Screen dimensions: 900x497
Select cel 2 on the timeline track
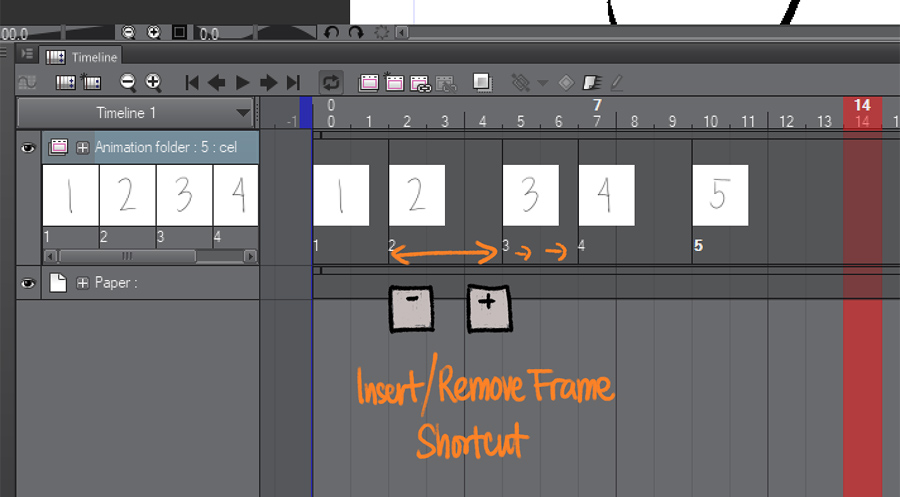417,195
